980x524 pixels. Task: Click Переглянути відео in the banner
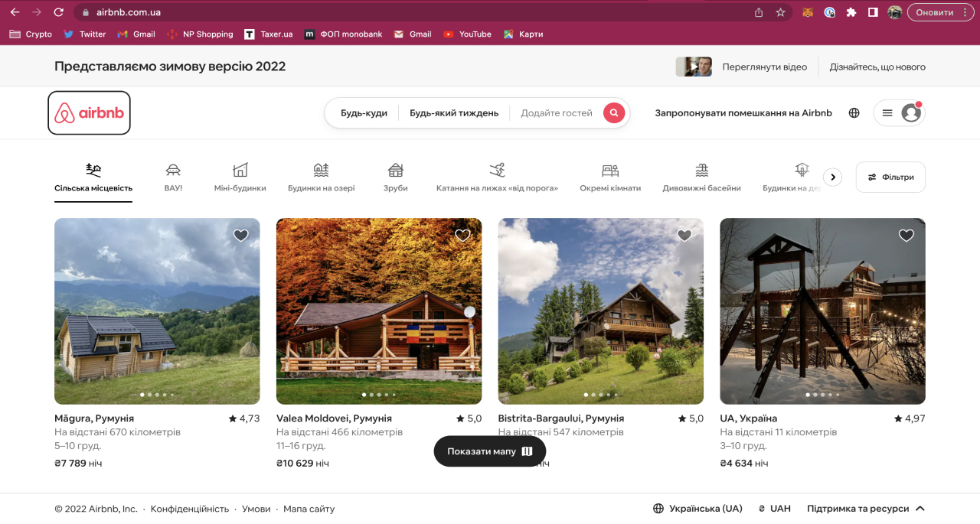click(x=765, y=67)
